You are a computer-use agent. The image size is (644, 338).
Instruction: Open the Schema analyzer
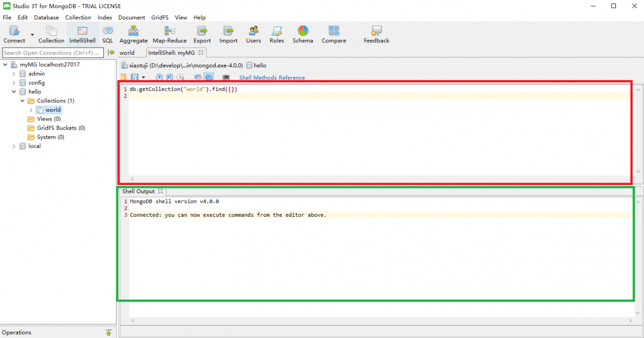[302, 34]
